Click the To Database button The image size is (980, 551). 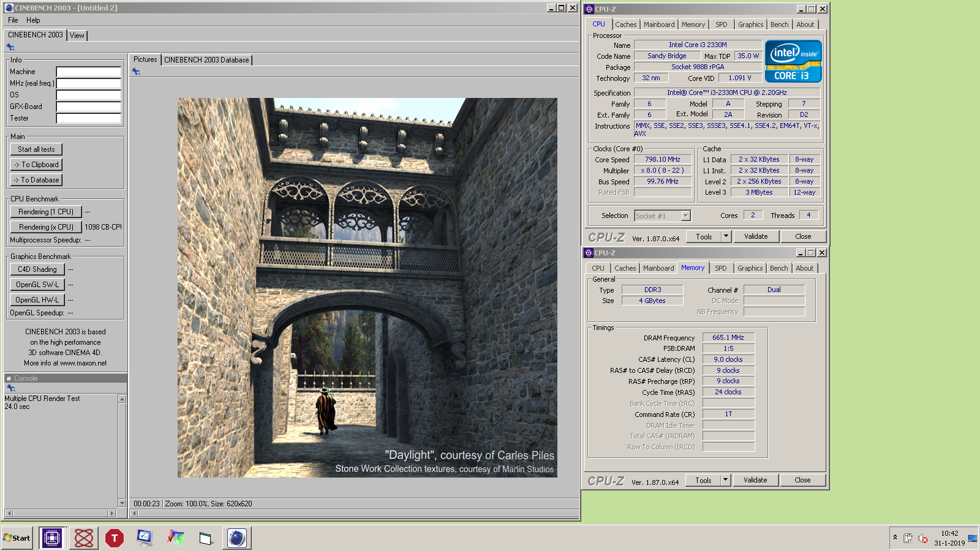click(36, 180)
